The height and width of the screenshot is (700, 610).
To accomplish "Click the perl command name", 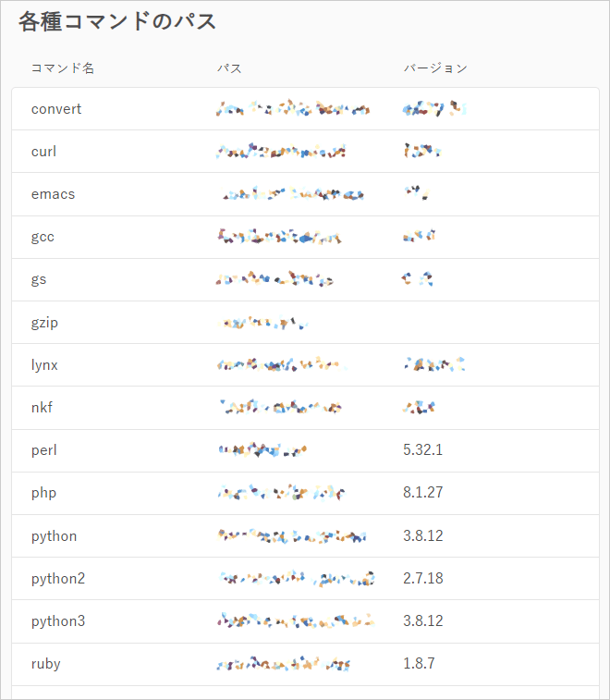I will coord(44,450).
